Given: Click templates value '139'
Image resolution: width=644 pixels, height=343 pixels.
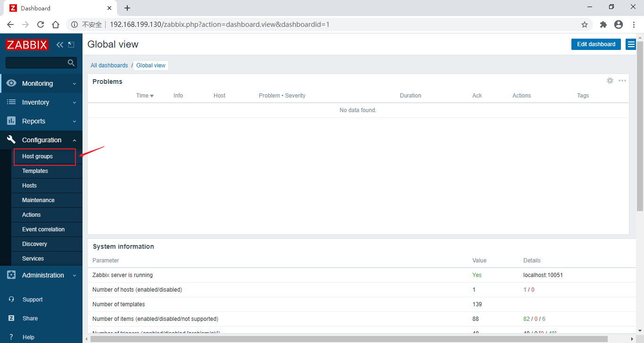Looking at the screenshot, I should (x=477, y=304).
